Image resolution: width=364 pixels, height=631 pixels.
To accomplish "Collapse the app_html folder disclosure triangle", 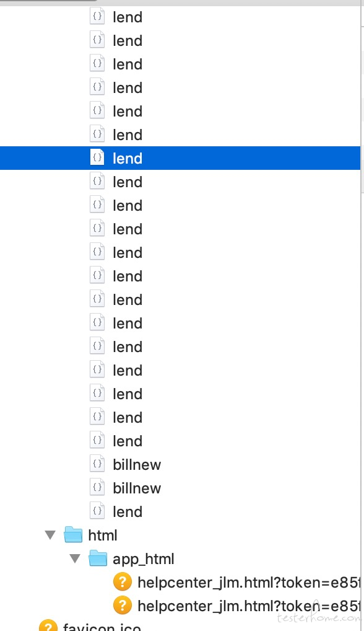I will coord(75,558).
